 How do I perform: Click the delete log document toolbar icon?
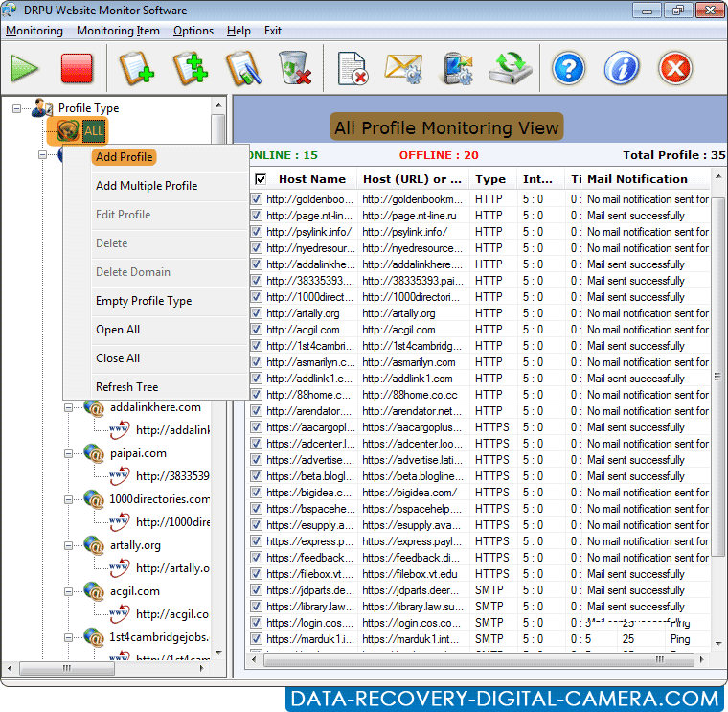coord(353,68)
